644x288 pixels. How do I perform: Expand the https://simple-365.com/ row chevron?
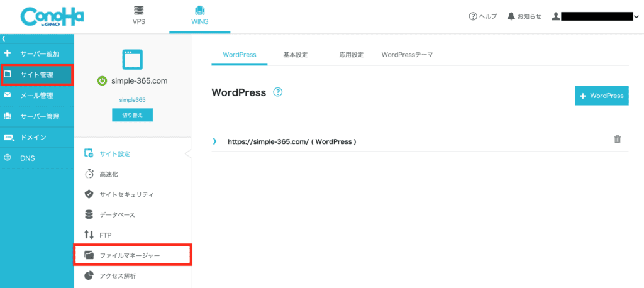click(214, 141)
